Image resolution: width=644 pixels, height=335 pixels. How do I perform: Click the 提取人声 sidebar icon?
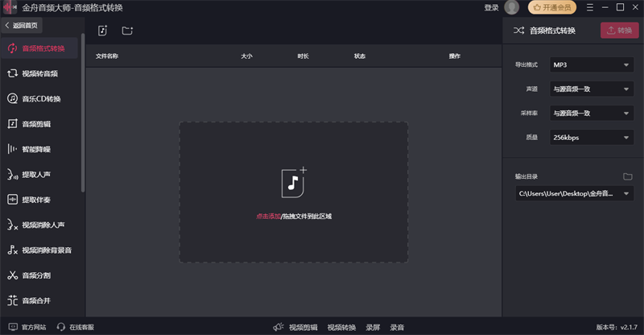[12, 174]
